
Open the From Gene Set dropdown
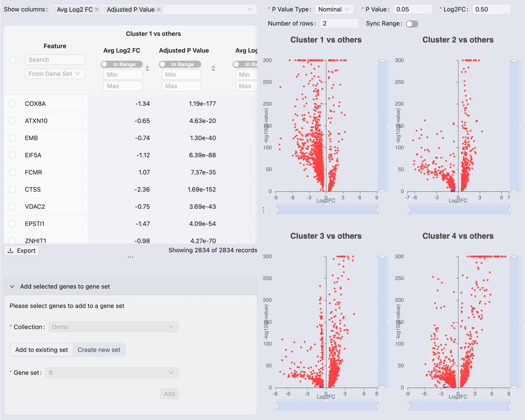55,74
